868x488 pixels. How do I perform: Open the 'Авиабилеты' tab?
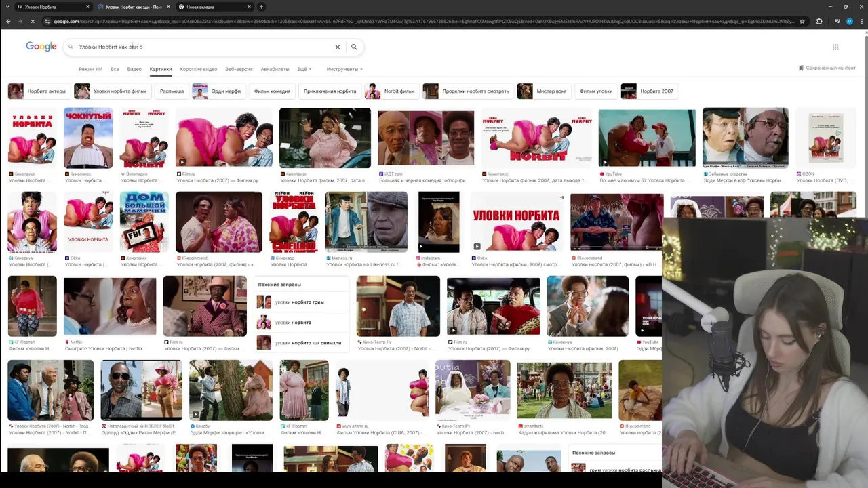pos(275,69)
